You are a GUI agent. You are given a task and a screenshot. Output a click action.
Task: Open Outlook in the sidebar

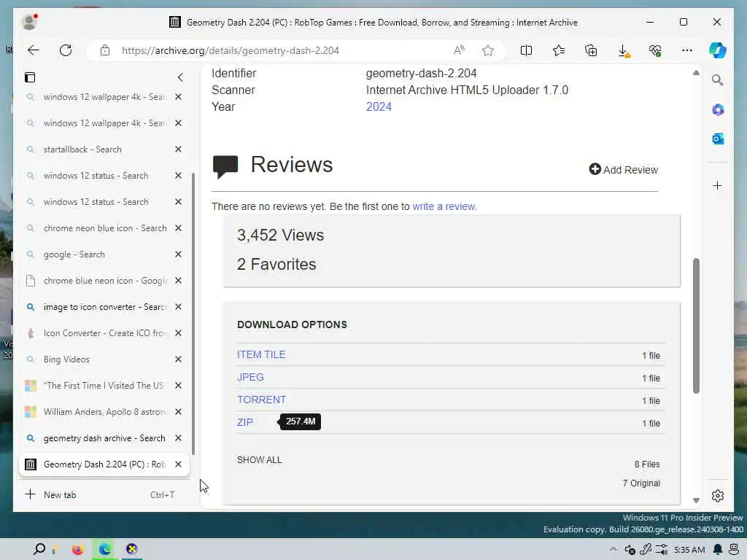[718, 139]
